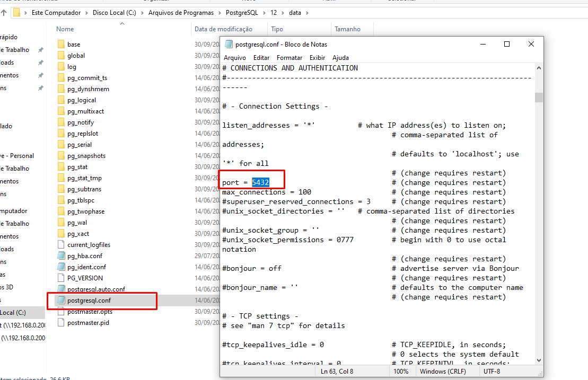Expand the Disco Local (C:) breadcrumb chevron
The width and height of the screenshot is (588, 380).
[143, 13]
